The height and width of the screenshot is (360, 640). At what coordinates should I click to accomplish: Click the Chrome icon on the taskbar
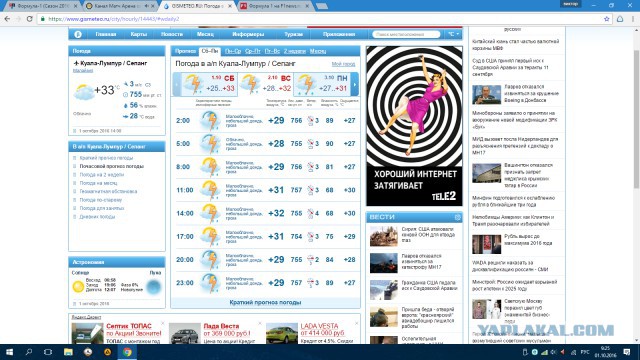[127, 352]
